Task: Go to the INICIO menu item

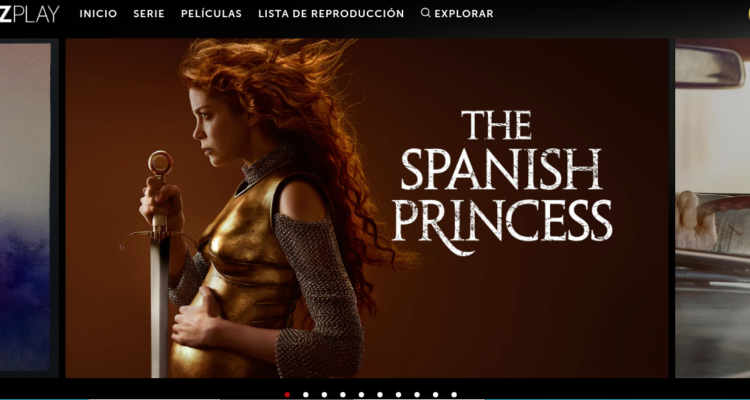Action: 98,14
